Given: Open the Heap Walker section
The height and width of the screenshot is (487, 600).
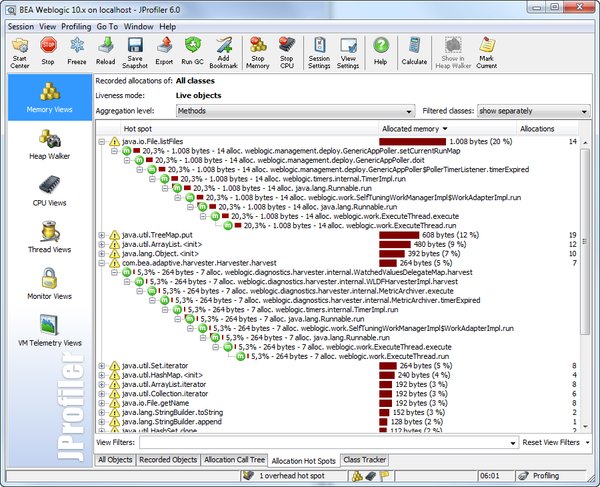Looking at the screenshot, I should [50, 145].
